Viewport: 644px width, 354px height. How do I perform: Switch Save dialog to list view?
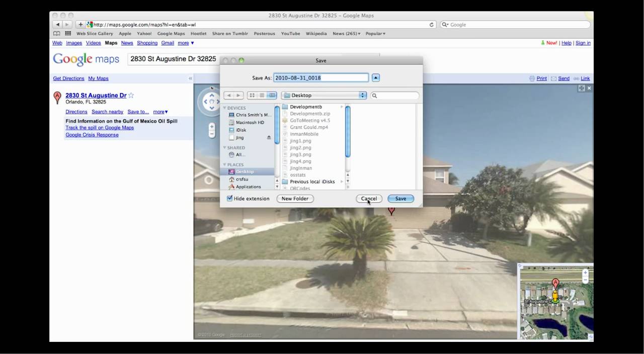coord(262,95)
